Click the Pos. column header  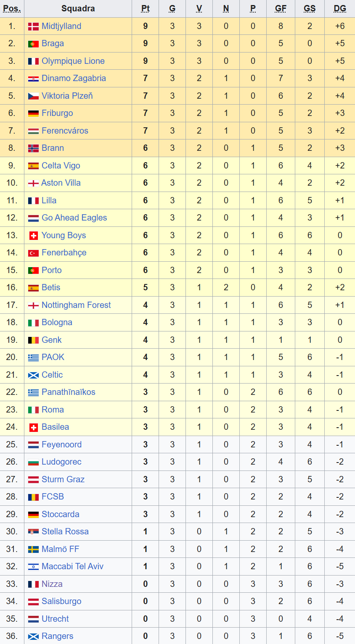12,8
